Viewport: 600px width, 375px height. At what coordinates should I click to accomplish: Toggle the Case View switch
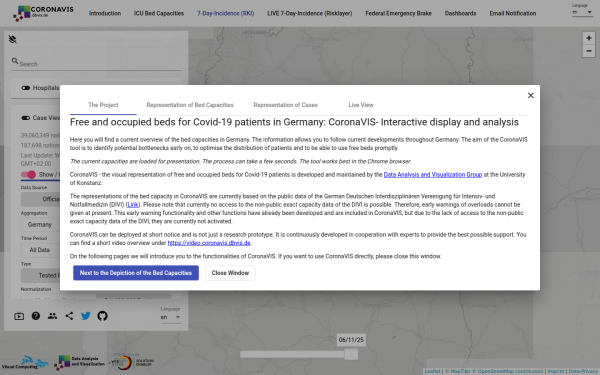coord(26,118)
